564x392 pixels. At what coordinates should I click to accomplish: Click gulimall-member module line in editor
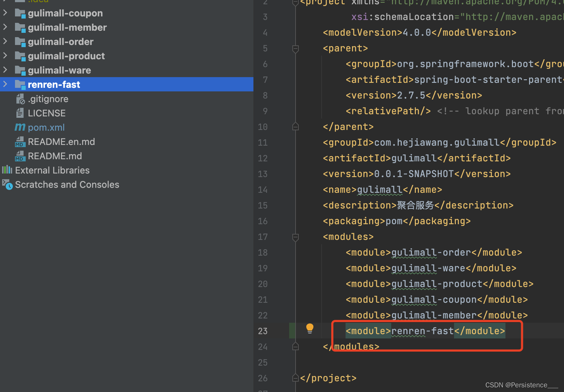[437, 315]
